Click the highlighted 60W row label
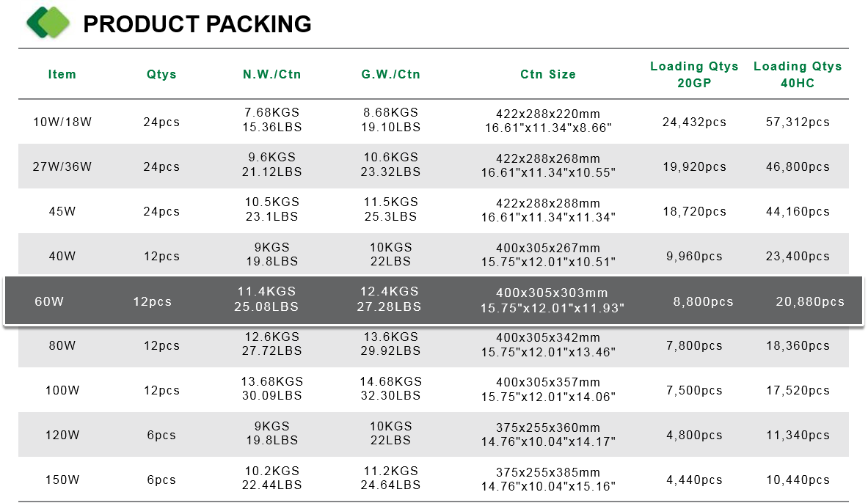Viewport: 868px width, 503px height. tap(49, 301)
